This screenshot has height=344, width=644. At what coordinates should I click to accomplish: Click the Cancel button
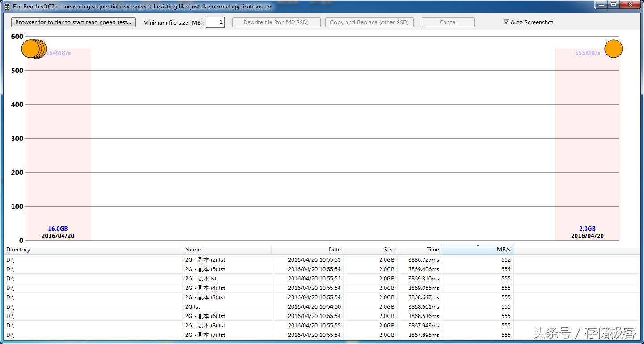point(448,22)
